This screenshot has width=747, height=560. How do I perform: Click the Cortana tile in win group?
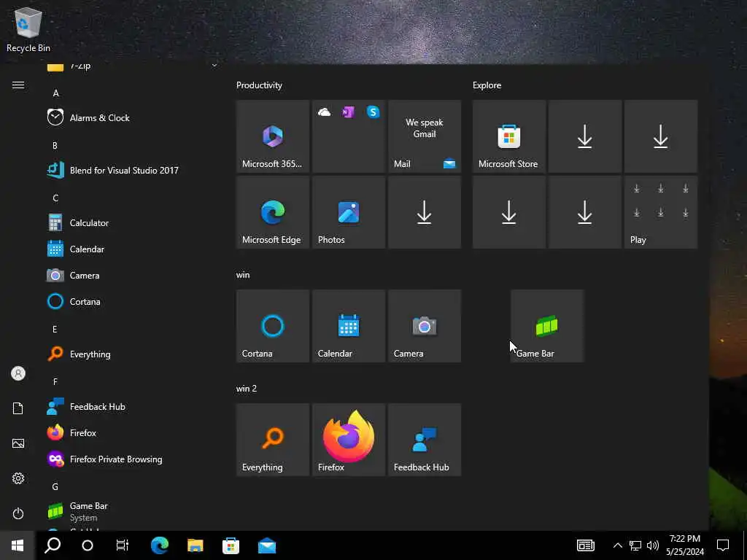tap(273, 326)
